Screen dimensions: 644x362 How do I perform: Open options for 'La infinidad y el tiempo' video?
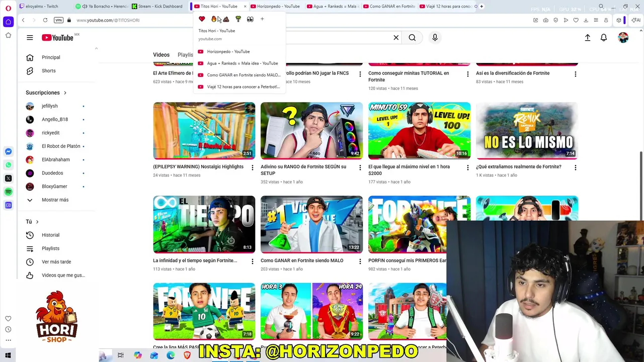(x=253, y=261)
